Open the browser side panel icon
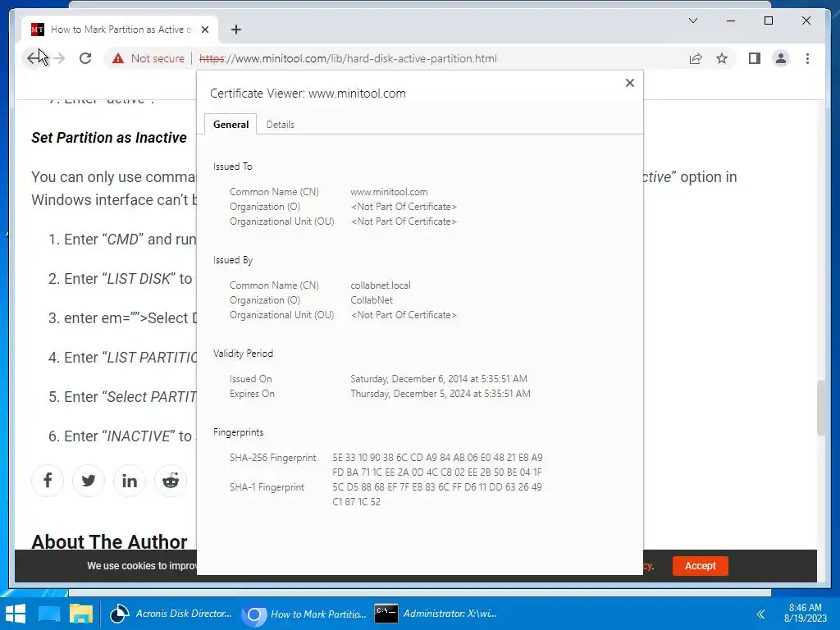Screen dimensions: 840x630 [x=755, y=58]
